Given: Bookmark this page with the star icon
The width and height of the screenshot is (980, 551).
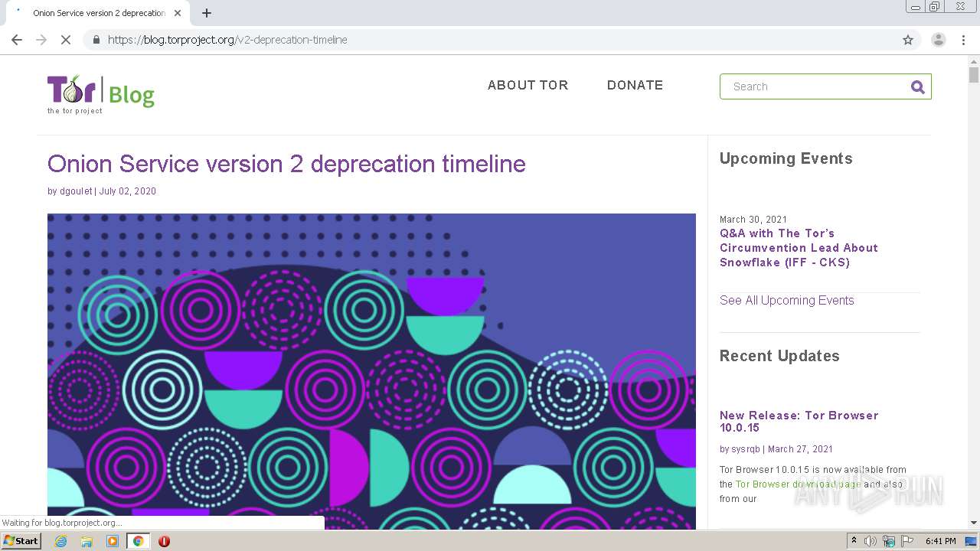Looking at the screenshot, I should click(908, 40).
